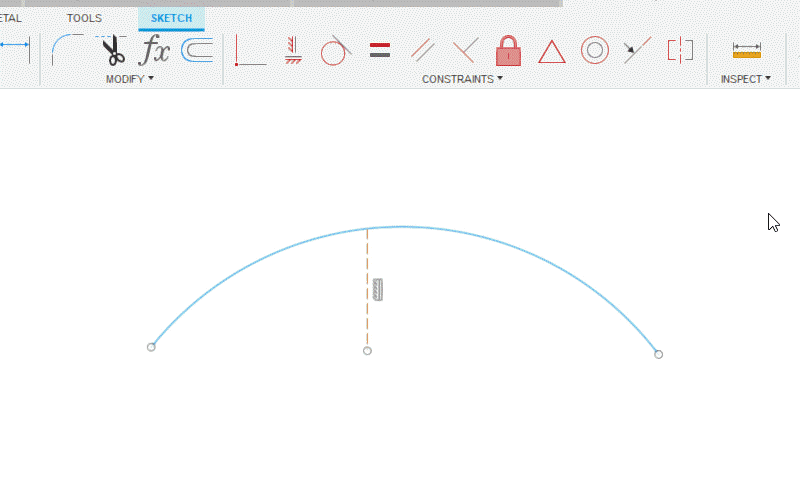This screenshot has height=500, width=800.
Task: Select the arc's left endpoint
Action: 151,347
